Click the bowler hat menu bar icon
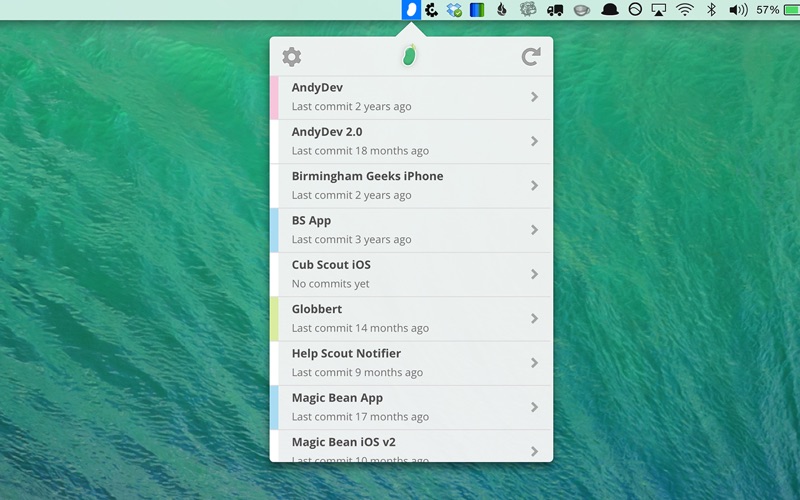 [609, 10]
